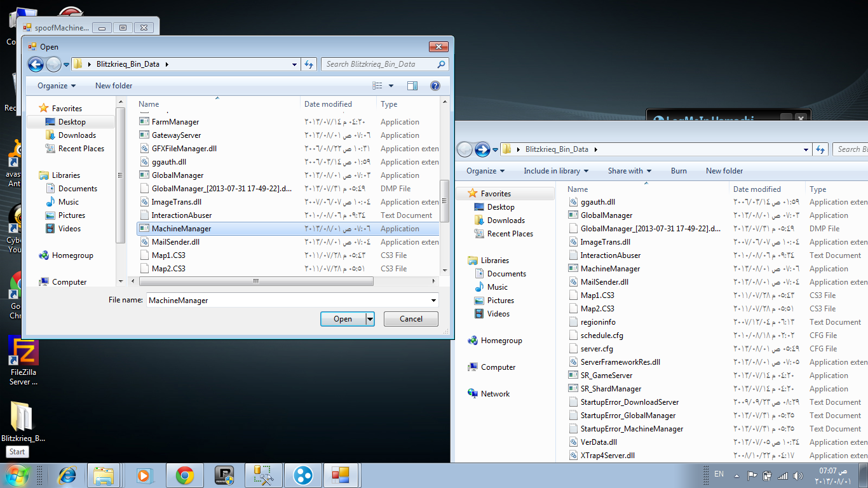The width and height of the screenshot is (868, 488).
Task: Open Internet Explorer from the taskbar
Action: pos(67,475)
